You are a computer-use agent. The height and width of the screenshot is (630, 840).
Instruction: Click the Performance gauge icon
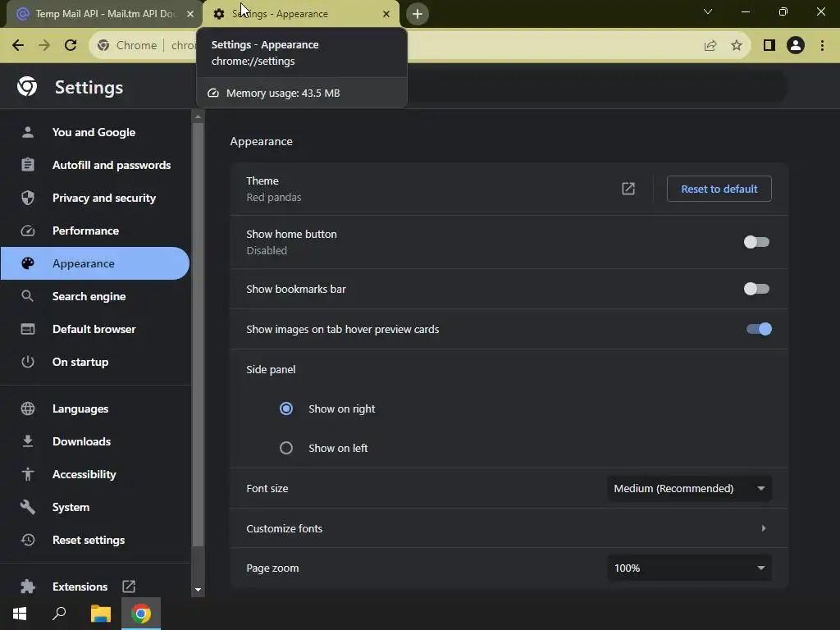[28, 231]
